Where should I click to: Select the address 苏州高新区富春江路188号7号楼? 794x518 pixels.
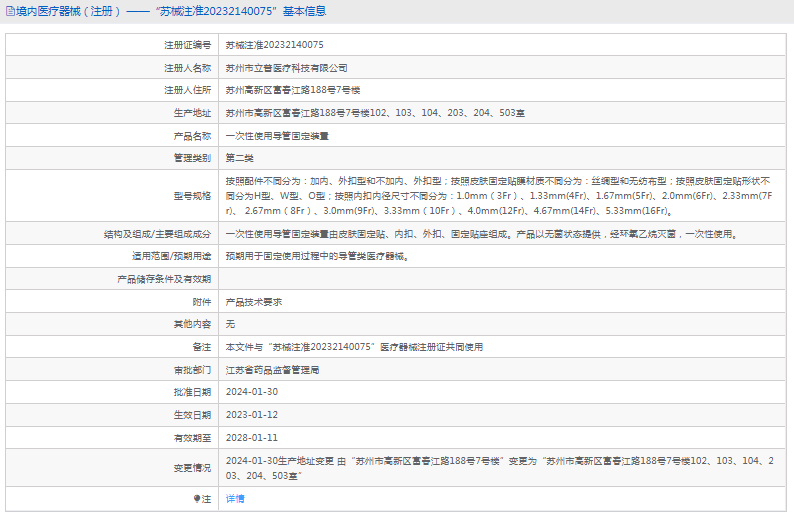tap(293, 90)
